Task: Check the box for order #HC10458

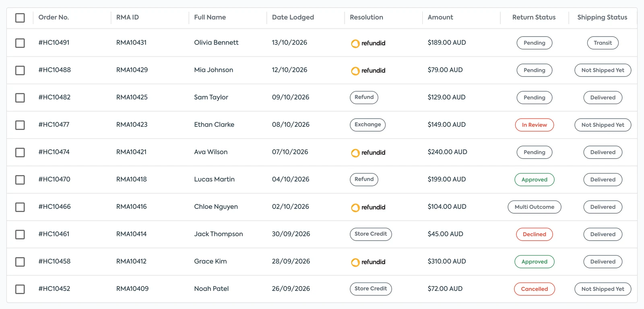Action: coord(20,262)
